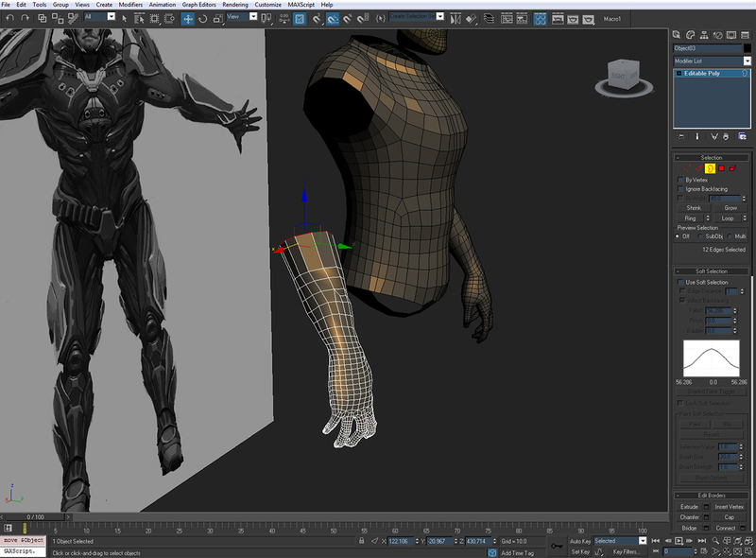Image resolution: width=756 pixels, height=558 pixels.
Task: Select the Off preview selection radio
Action: pyautogui.click(x=678, y=236)
